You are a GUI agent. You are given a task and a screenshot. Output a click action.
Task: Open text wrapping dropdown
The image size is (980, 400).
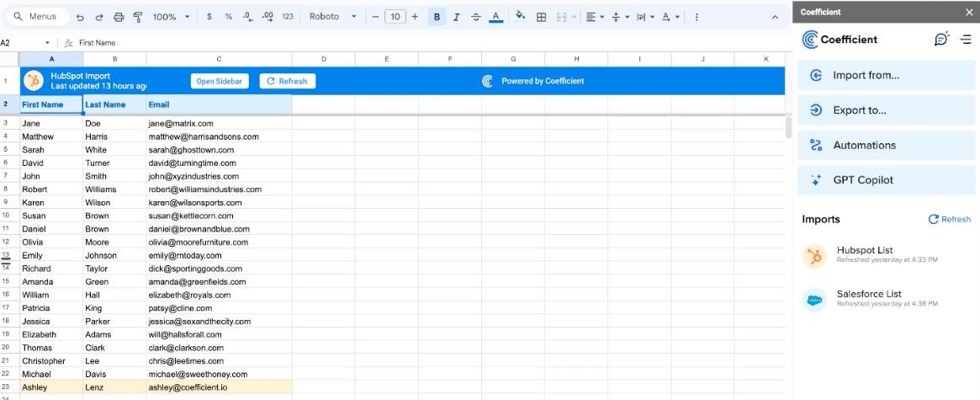[645, 17]
